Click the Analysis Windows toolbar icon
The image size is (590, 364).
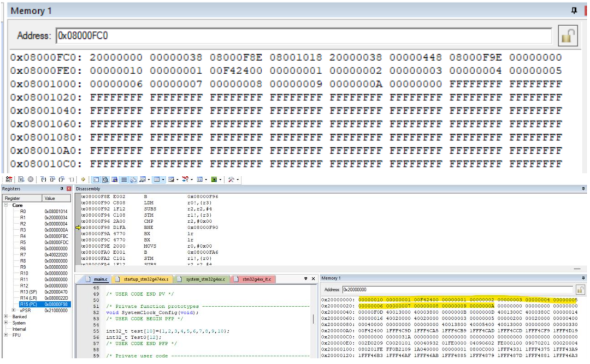[x=185, y=180]
